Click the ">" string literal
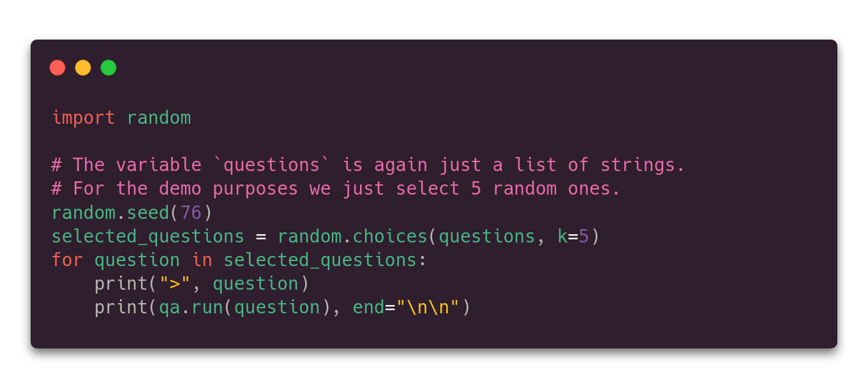Image resolution: width=868 pixels, height=388 pixels. click(x=175, y=284)
